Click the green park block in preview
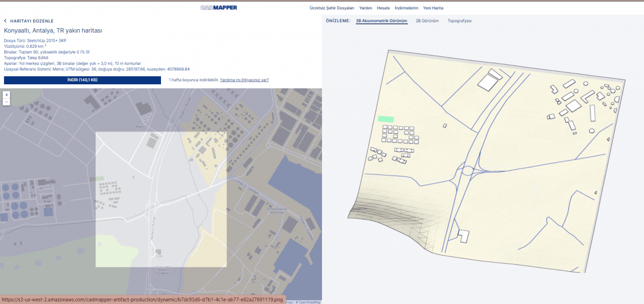644x304 pixels. tap(386, 119)
